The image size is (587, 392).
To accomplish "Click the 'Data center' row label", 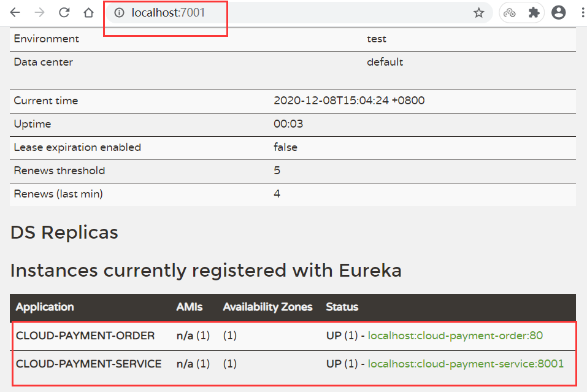I will 44,62.
